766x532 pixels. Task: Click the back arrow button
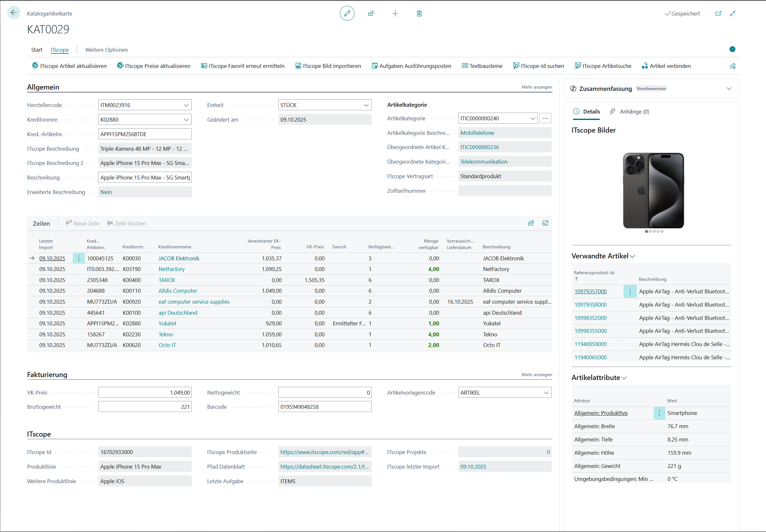13,13
